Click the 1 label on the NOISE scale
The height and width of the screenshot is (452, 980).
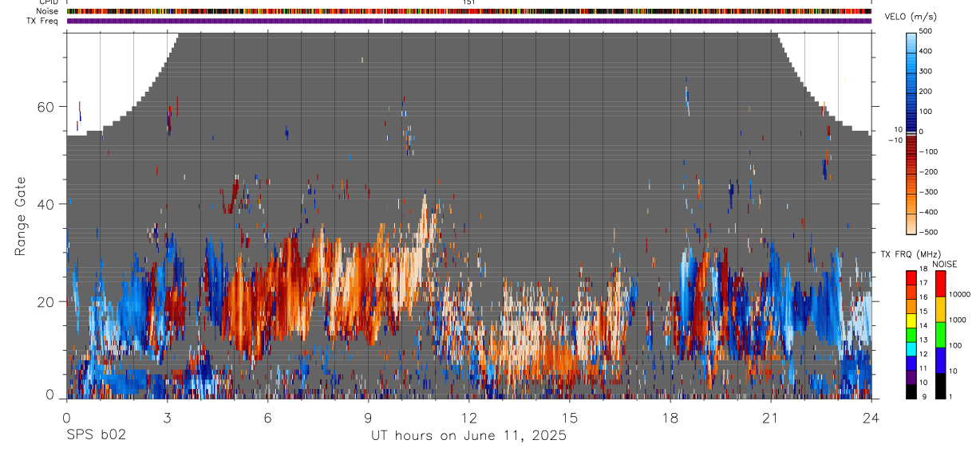coord(950,396)
